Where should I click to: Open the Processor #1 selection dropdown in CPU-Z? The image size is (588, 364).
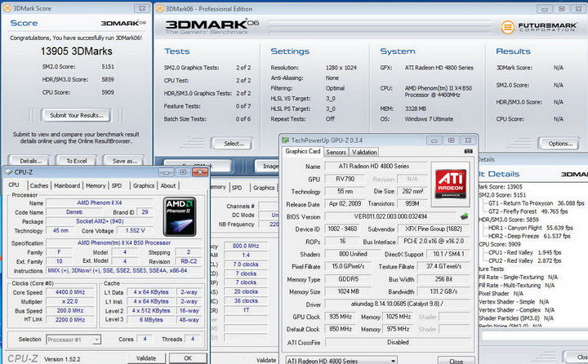point(73,340)
